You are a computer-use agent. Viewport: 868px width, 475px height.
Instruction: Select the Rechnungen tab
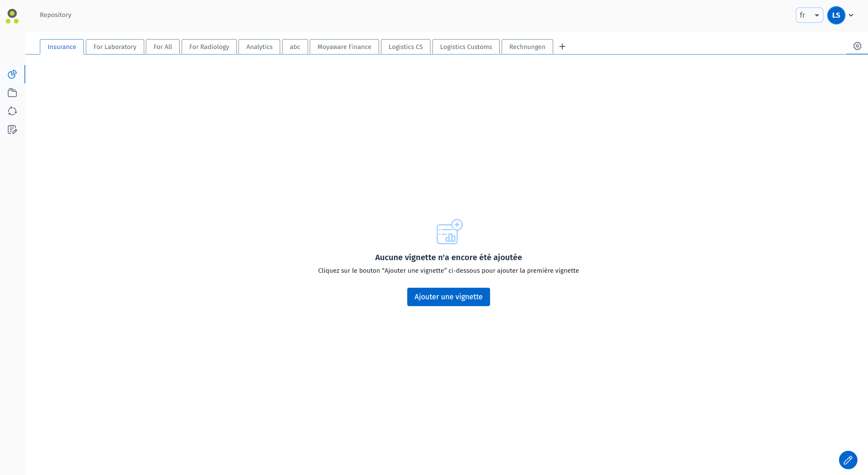527,47
